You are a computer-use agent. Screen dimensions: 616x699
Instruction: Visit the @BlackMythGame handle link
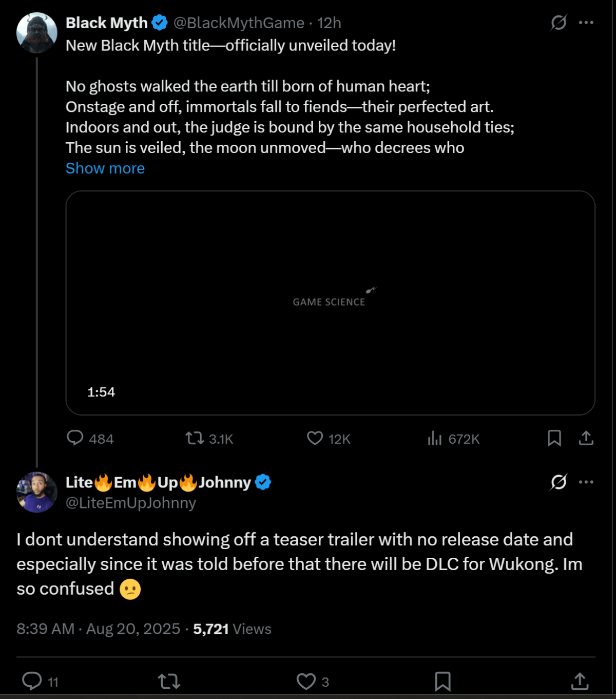point(239,23)
